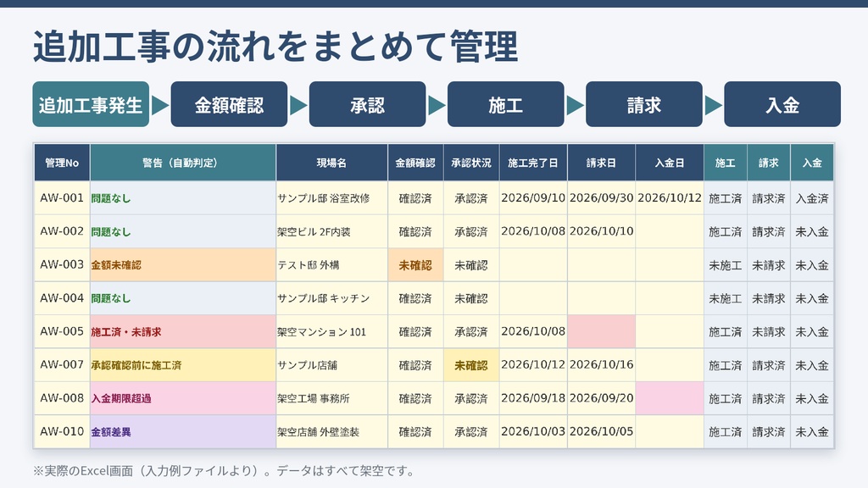Click cell AW-003
Screen dimensions: 868x488
62,264
